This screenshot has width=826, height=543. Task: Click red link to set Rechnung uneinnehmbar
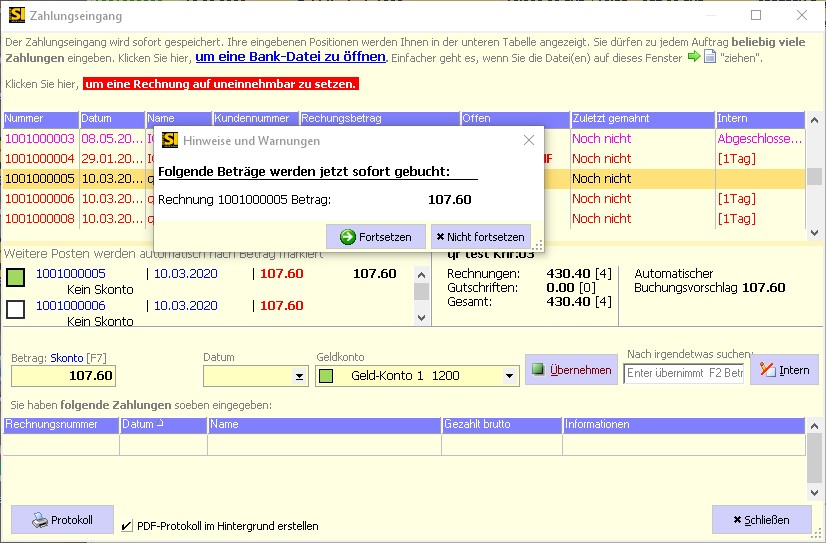point(220,84)
